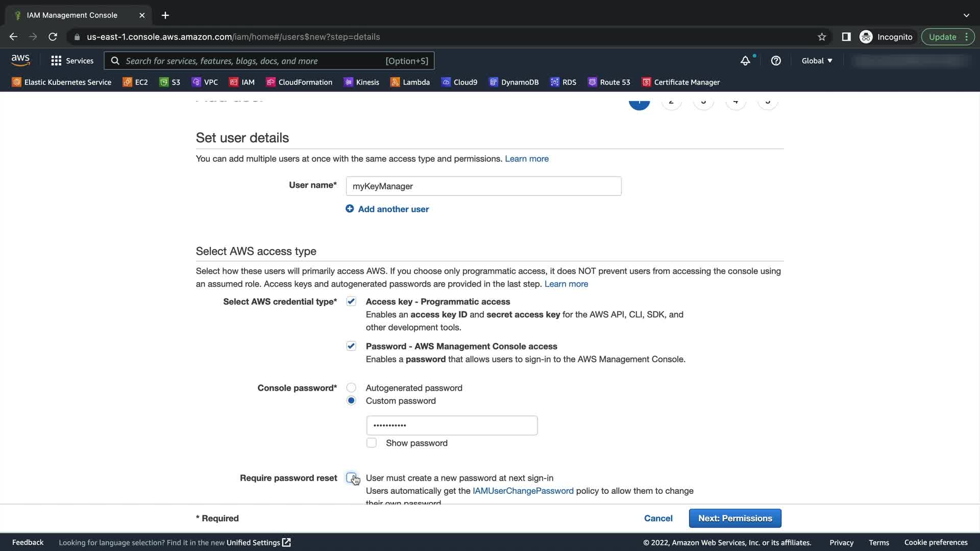The height and width of the screenshot is (551, 980).
Task: Open the Services grid menu
Action: [x=72, y=61]
